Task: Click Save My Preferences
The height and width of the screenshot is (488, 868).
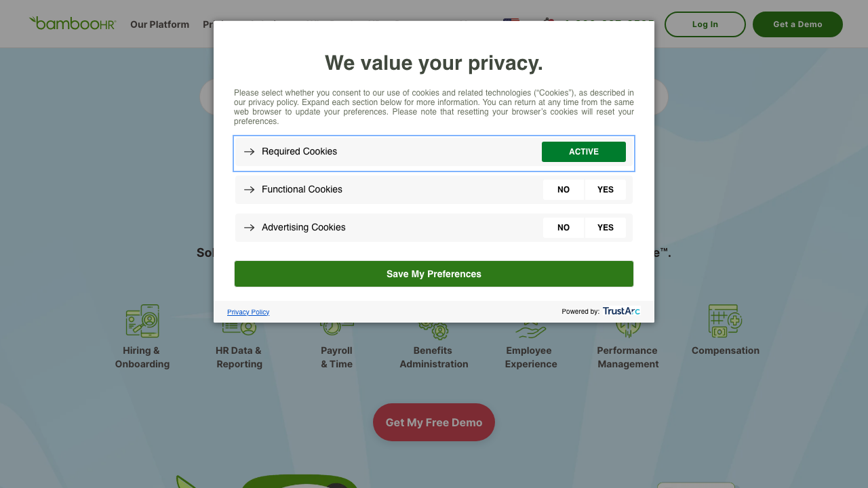Action: tap(433, 274)
